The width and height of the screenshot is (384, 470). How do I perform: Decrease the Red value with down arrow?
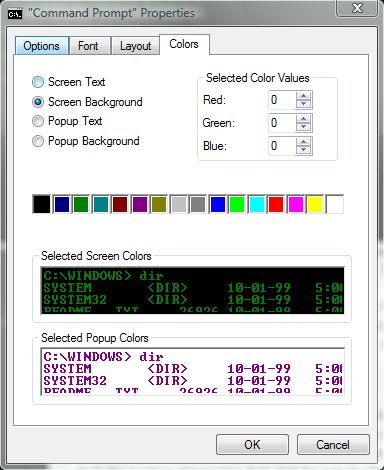pyautogui.click(x=303, y=104)
